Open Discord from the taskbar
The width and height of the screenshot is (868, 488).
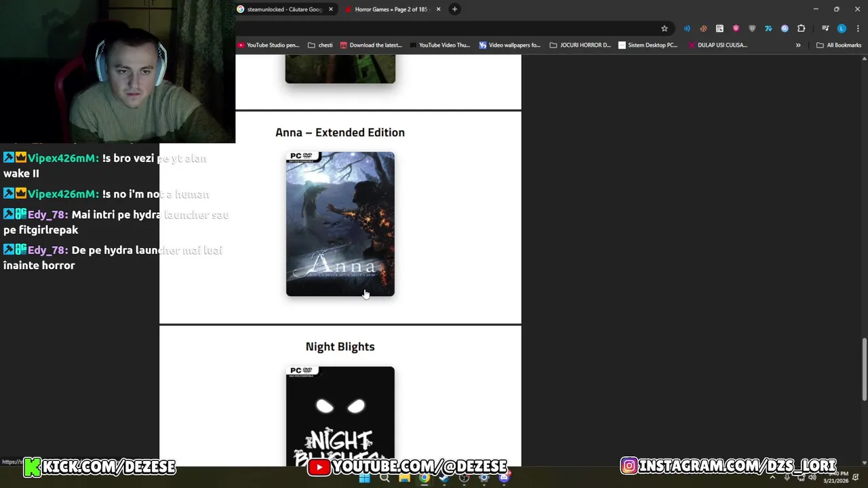(x=504, y=478)
